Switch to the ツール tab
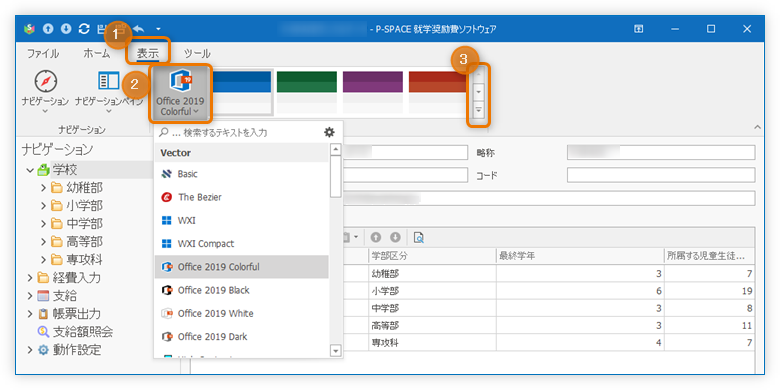780x390 pixels. click(197, 53)
